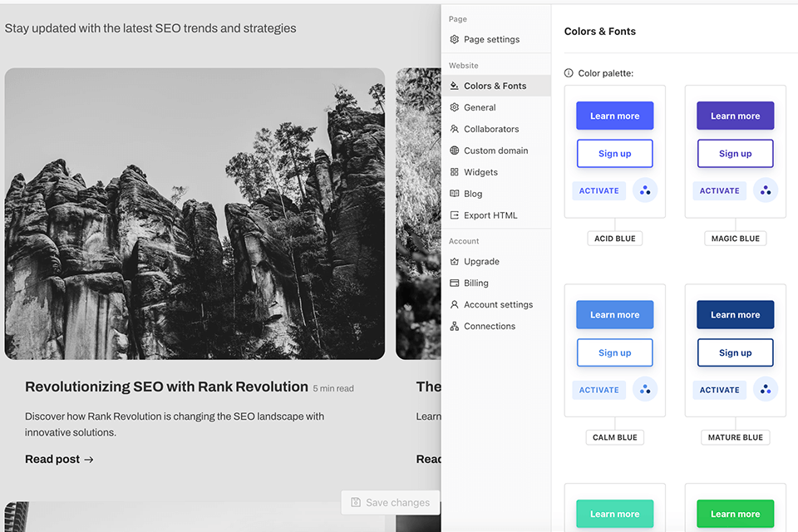Click the Collaborators people icon

click(x=455, y=129)
